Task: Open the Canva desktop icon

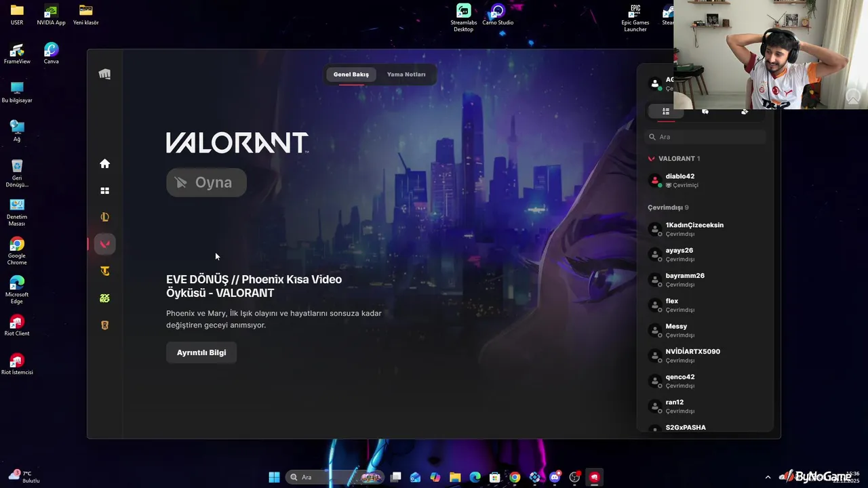Action: (51, 54)
